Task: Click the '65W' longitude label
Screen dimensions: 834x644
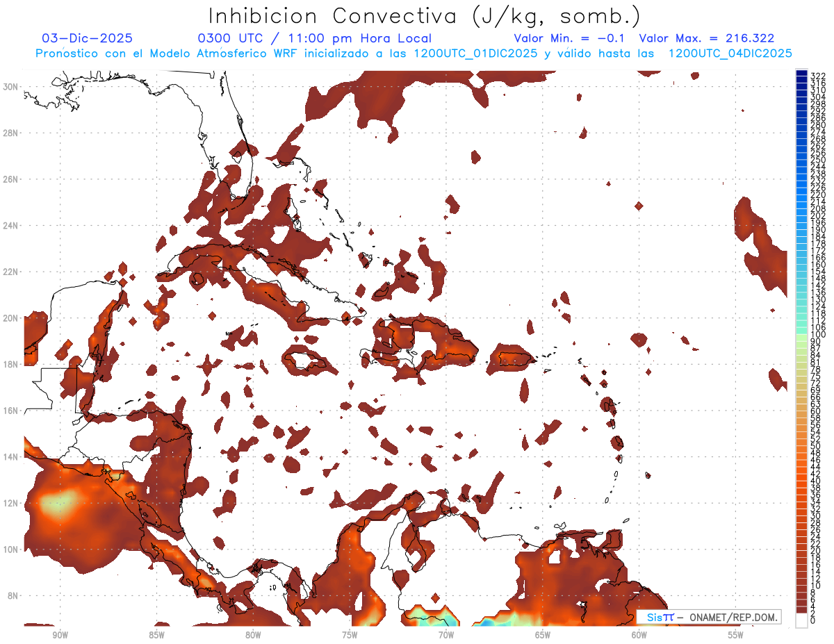Action: (x=543, y=635)
